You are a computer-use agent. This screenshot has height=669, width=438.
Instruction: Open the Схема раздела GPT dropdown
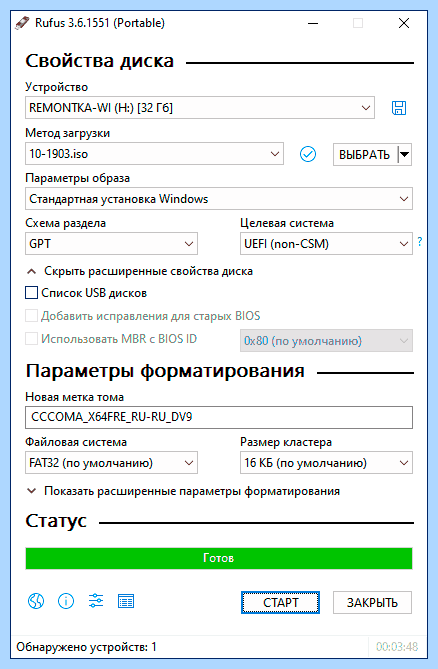(x=111, y=244)
